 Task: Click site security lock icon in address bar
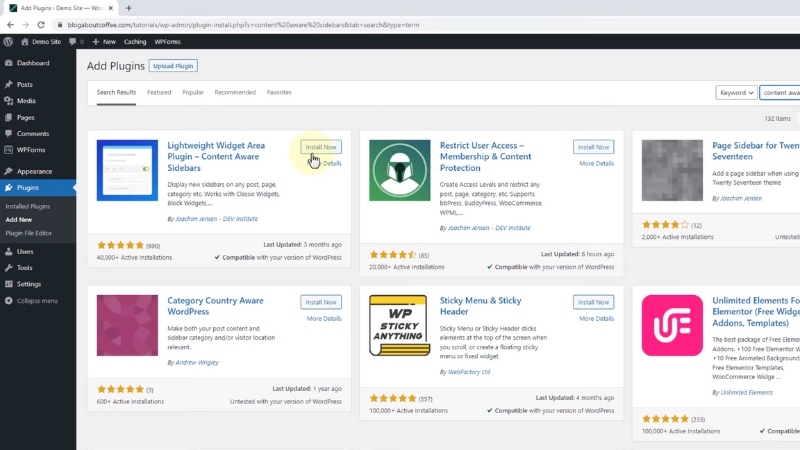tap(60, 24)
